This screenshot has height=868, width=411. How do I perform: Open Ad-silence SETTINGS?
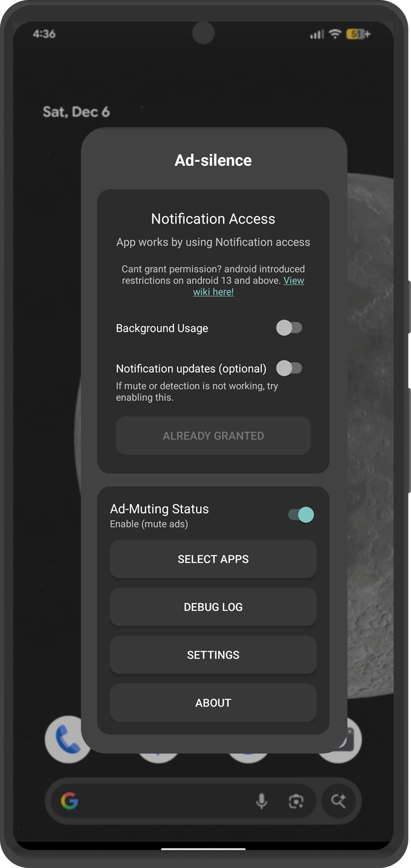point(213,654)
